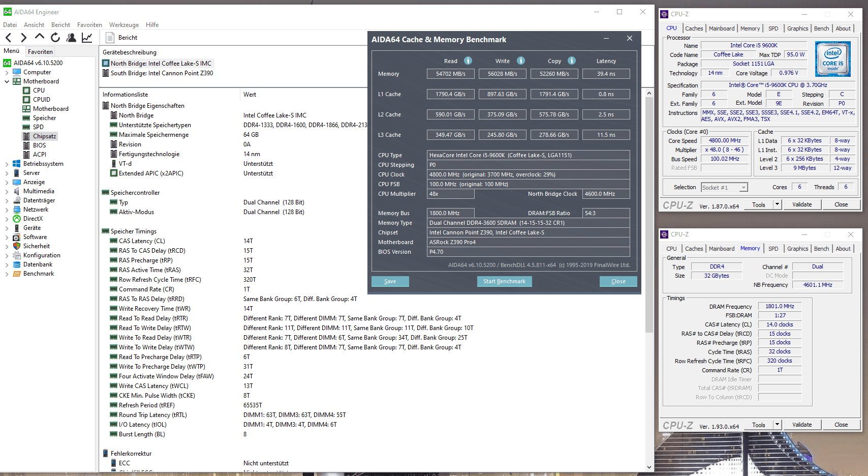Open Caches tab in upper CPU-Z window
The image size is (868, 476).
pos(694,28)
